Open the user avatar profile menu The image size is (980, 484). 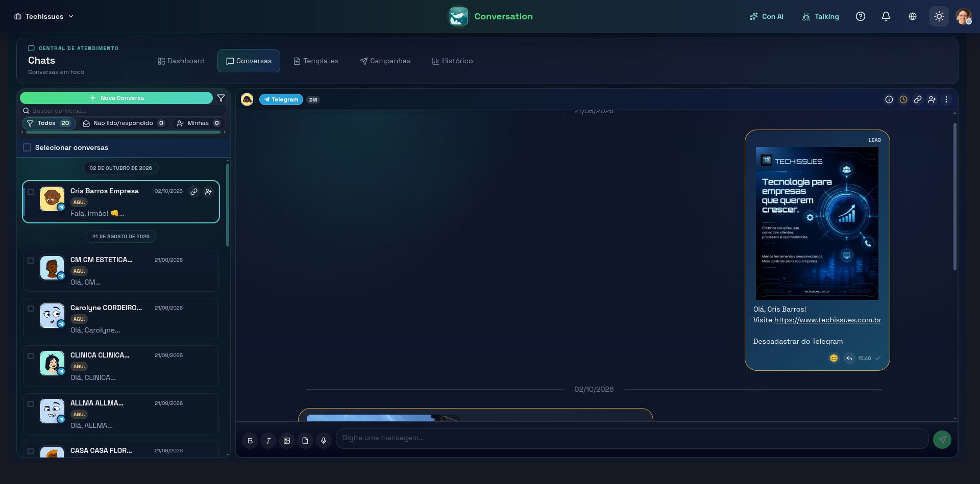pos(964,16)
